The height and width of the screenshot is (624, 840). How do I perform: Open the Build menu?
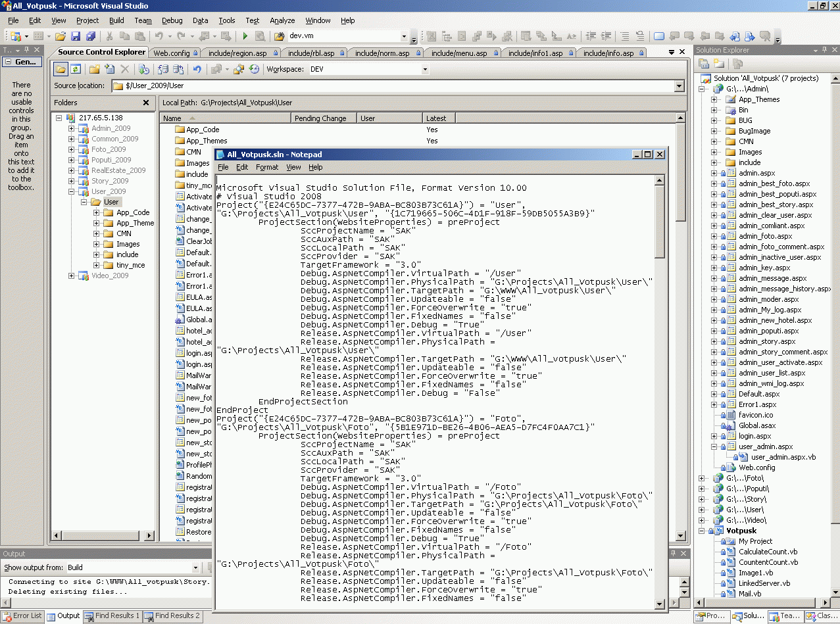tap(116, 20)
